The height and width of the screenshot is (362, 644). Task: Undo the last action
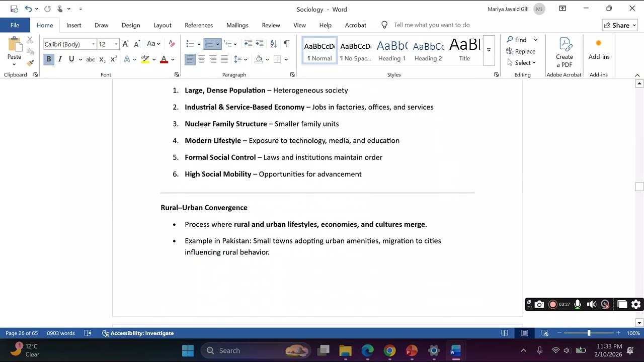coord(29,9)
